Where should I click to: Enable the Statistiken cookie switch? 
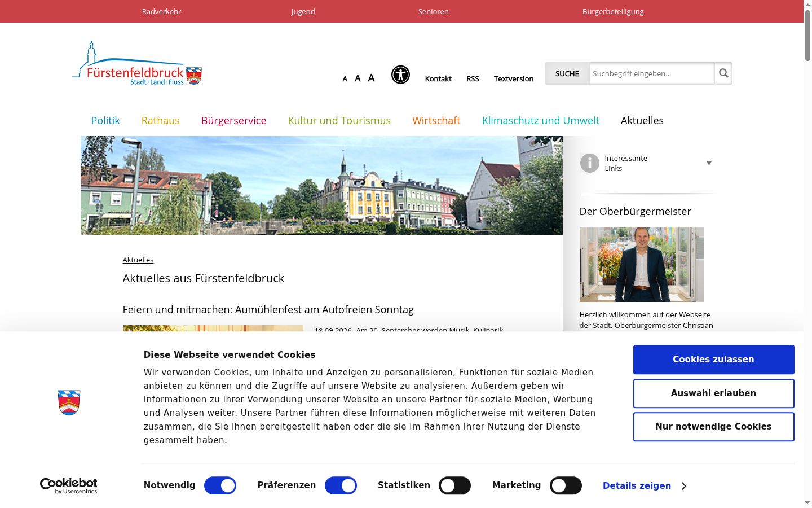pos(454,485)
